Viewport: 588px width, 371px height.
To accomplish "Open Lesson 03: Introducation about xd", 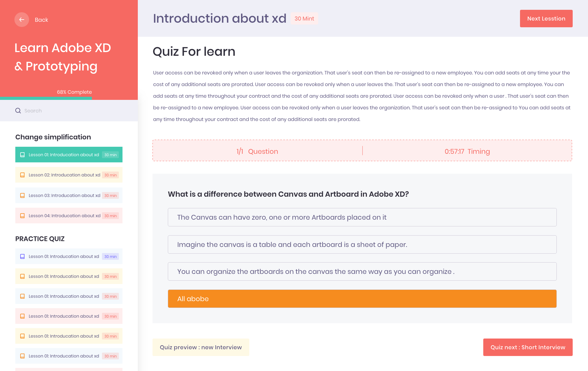I will point(69,195).
